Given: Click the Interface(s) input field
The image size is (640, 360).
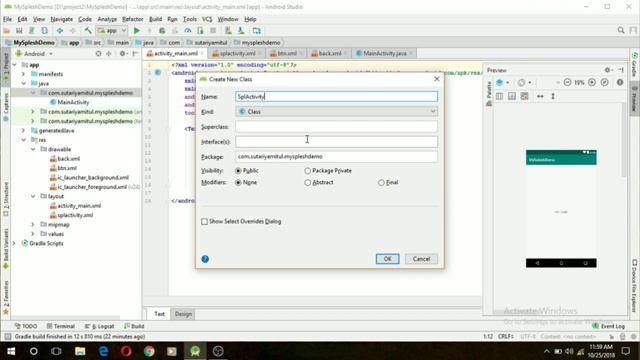Looking at the screenshot, I should tap(336, 142).
